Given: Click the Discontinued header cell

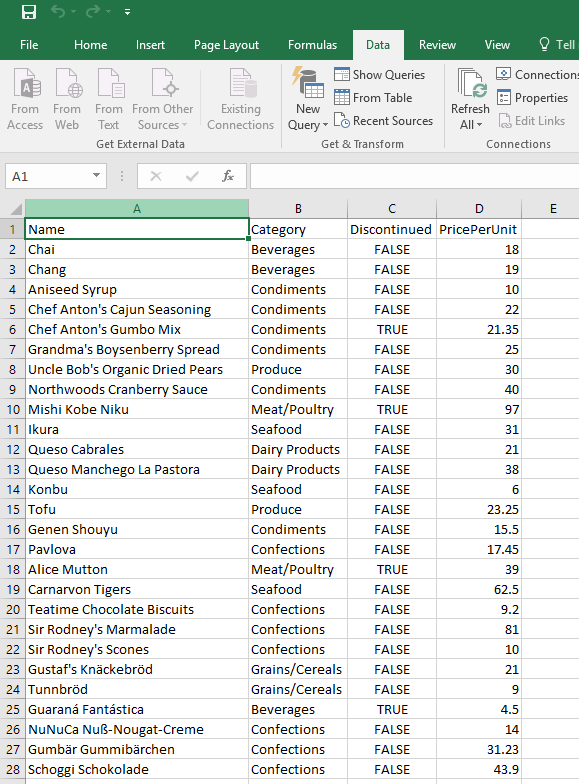Looking at the screenshot, I should point(392,230).
